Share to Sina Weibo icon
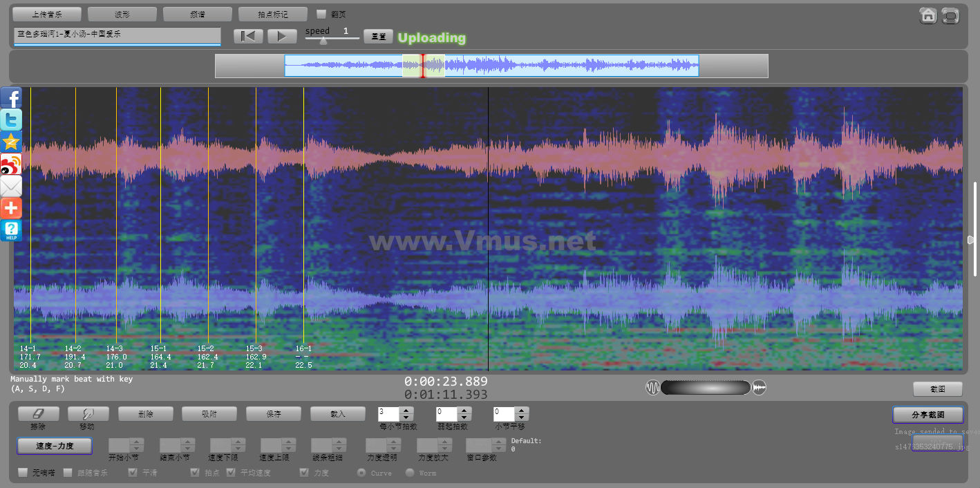The width and height of the screenshot is (980, 488). click(11, 164)
